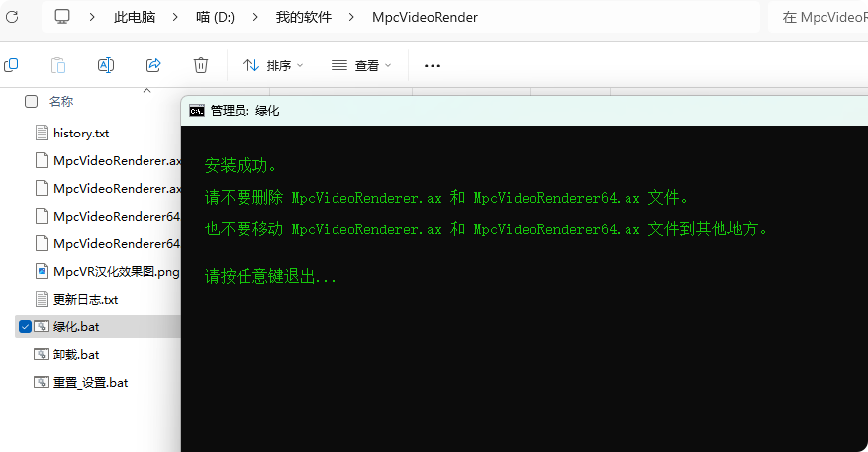Select 更新日志.txt file
The image size is (868, 452).
(85, 300)
